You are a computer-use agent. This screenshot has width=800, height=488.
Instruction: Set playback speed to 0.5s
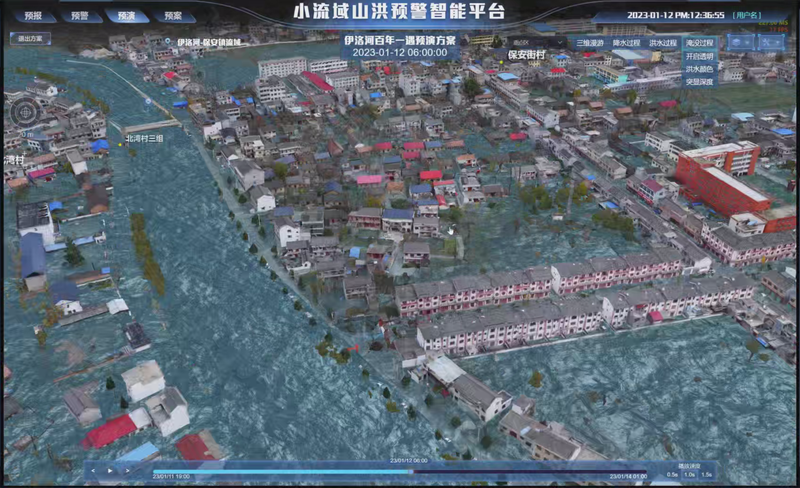coord(672,475)
